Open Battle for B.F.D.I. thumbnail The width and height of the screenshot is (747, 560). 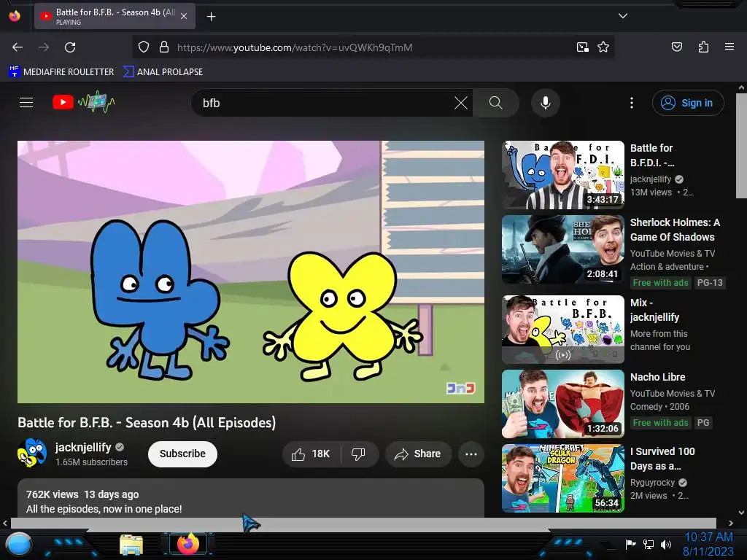point(562,175)
